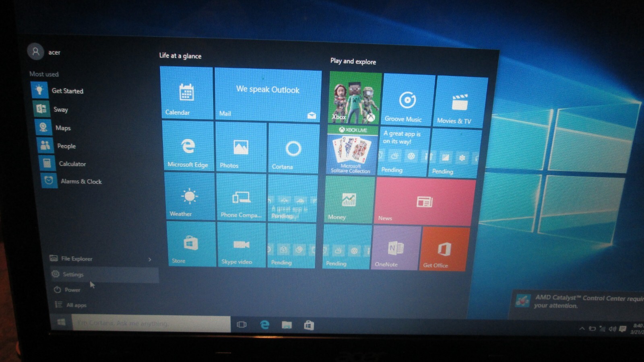Open the Phone Companion tile

tap(242, 197)
